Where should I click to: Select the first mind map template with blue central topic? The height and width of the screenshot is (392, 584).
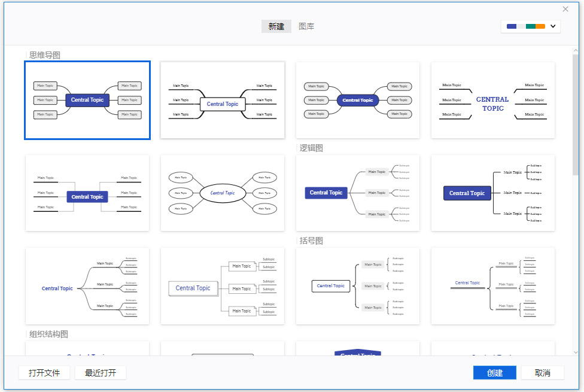pyautogui.click(x=87, y=100)
